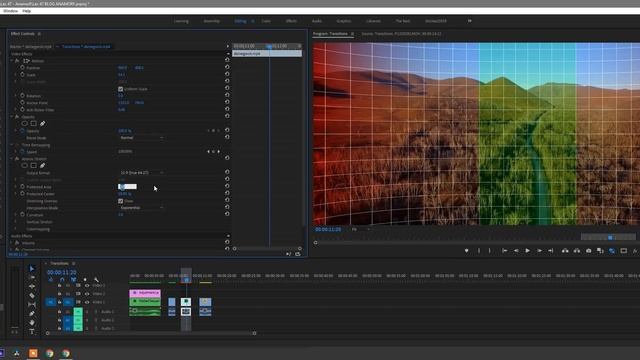Click Comparison View button in Program monitor
The width and height of the screenshot is (640, 360).
[x=600, y=251]
